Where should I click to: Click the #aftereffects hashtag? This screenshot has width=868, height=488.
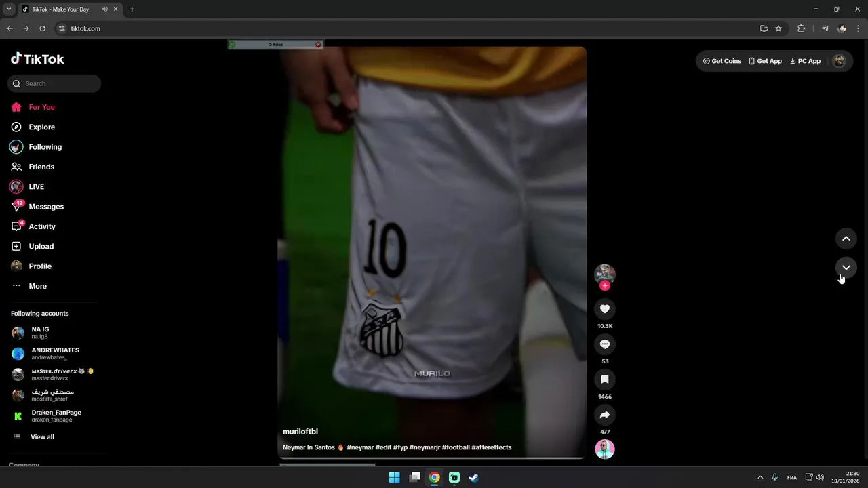[492, 447]
